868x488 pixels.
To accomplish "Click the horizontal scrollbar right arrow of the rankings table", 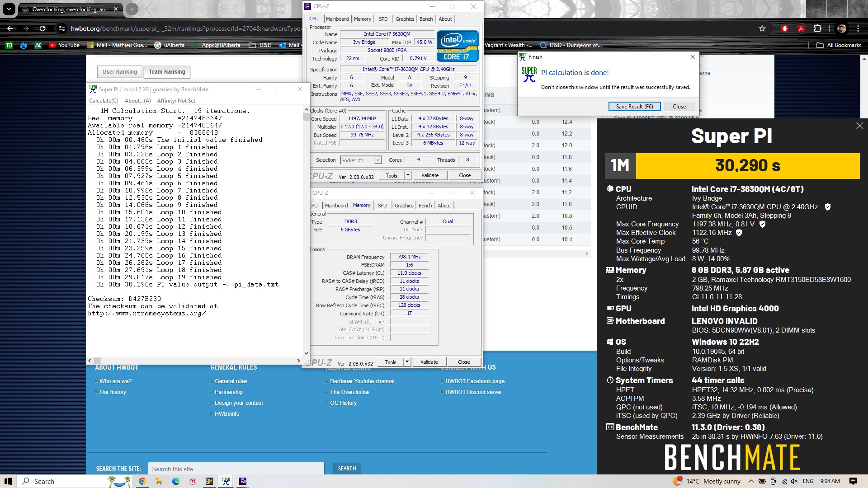I will coord(587,253).
